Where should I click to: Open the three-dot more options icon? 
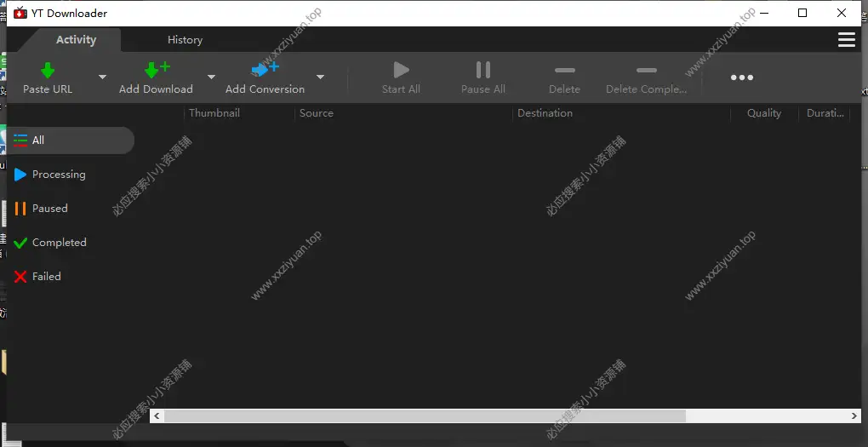click(741, 77)
